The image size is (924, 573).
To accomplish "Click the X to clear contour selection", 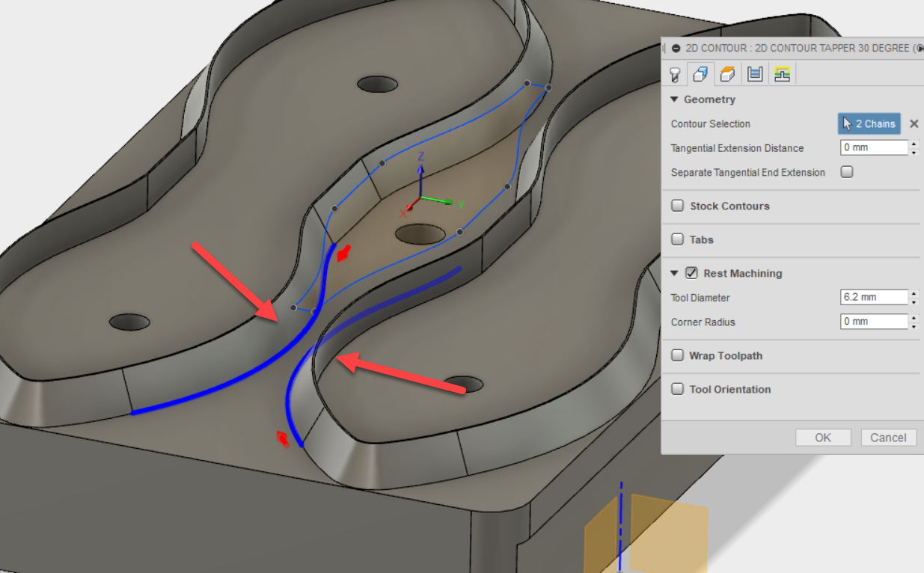I will click(x=914, y=123).
